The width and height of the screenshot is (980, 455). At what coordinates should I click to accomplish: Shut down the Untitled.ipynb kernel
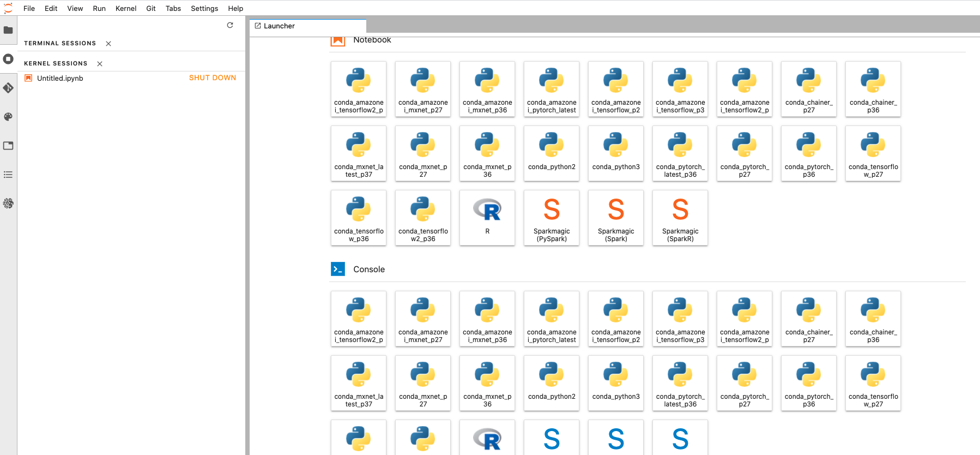[213, 78]
